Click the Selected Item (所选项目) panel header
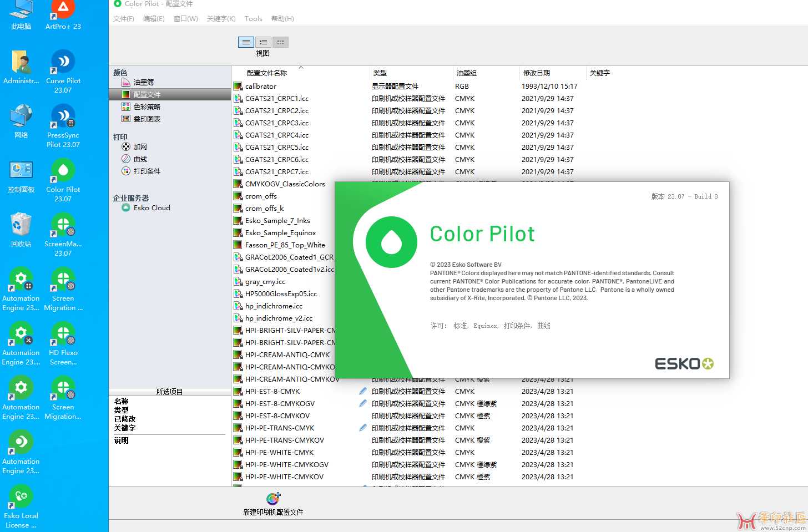This screenshot has width=808, height=532. pyautogui.click(x=169, y=392)
